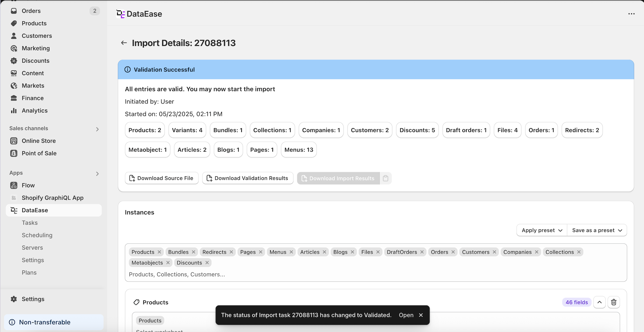Screen dimensions: 644x332
Task: Remove the Pages tag from instances
Action: (x=261, y=252)
